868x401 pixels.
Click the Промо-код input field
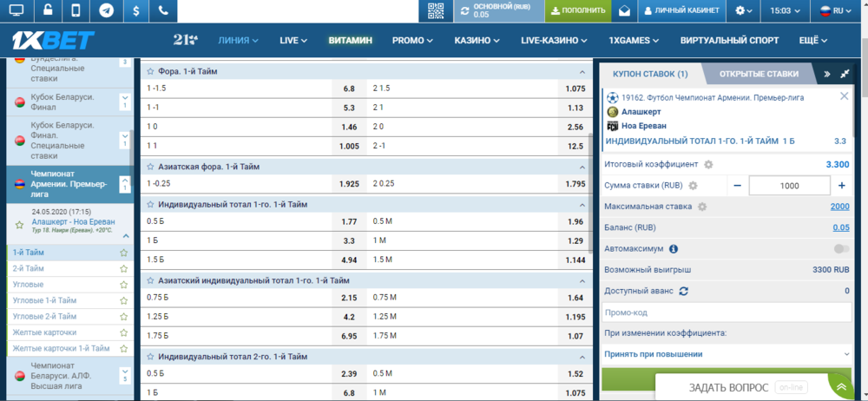tap(727, 312)
